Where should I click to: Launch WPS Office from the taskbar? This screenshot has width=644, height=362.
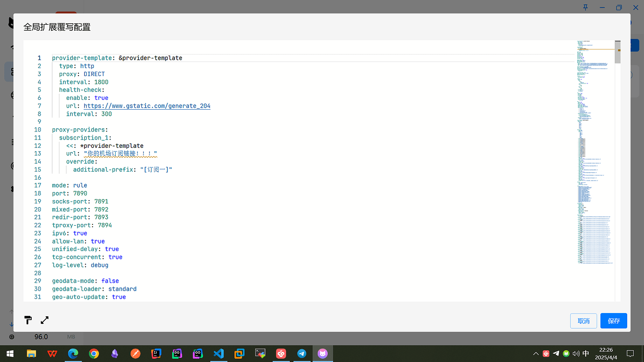pos(52,354)
